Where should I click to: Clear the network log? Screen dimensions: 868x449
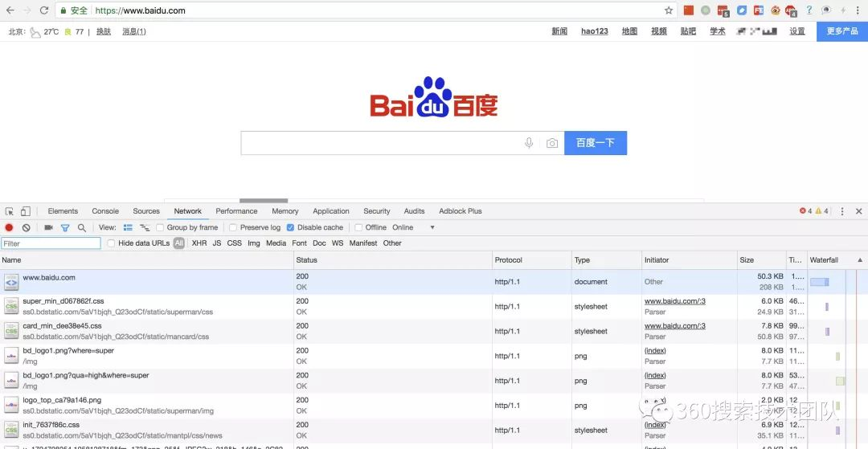[26, 227]
